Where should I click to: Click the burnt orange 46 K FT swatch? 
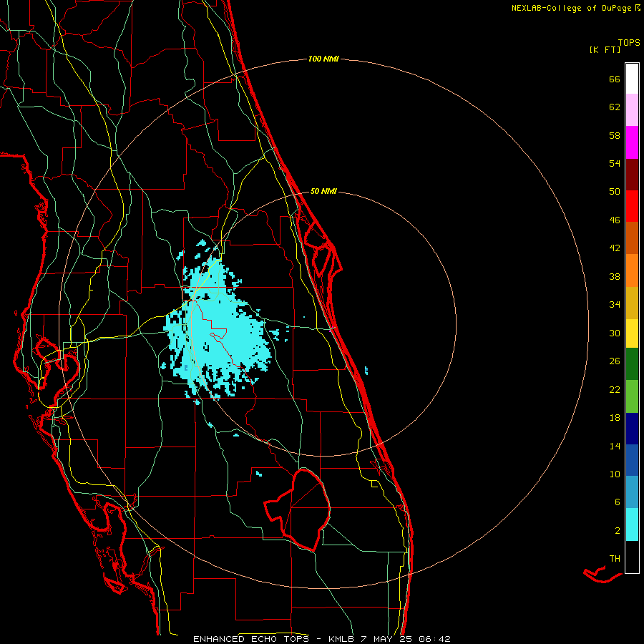point(632,238)
